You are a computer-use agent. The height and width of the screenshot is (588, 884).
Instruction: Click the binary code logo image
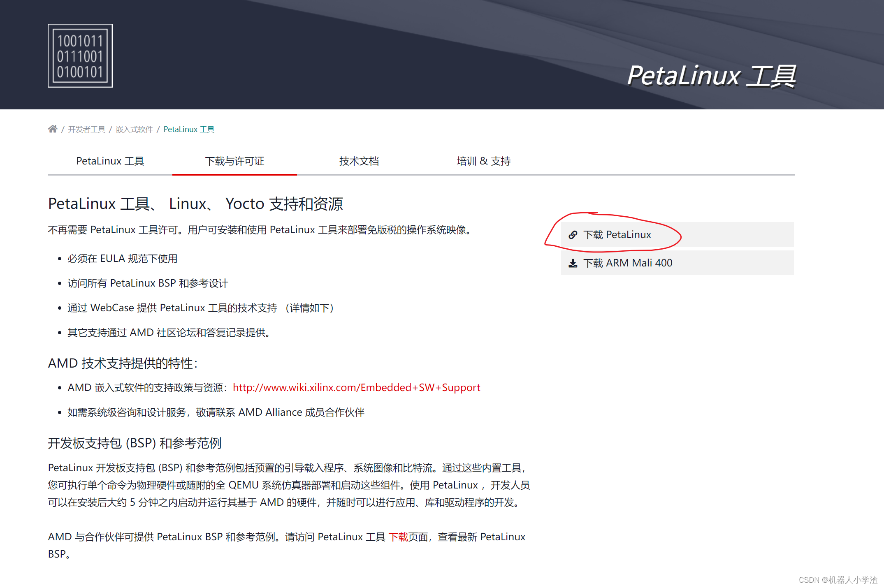point(80,56)
